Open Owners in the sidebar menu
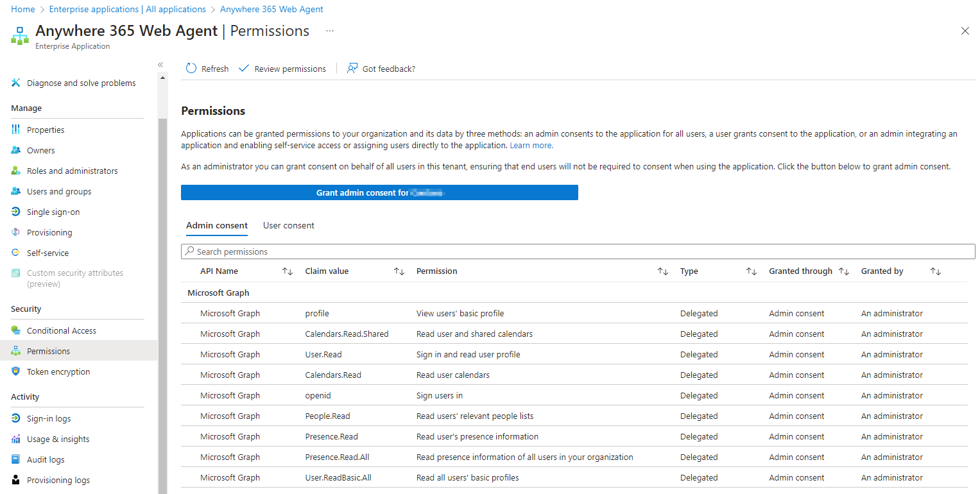 [x=41, y=150]
